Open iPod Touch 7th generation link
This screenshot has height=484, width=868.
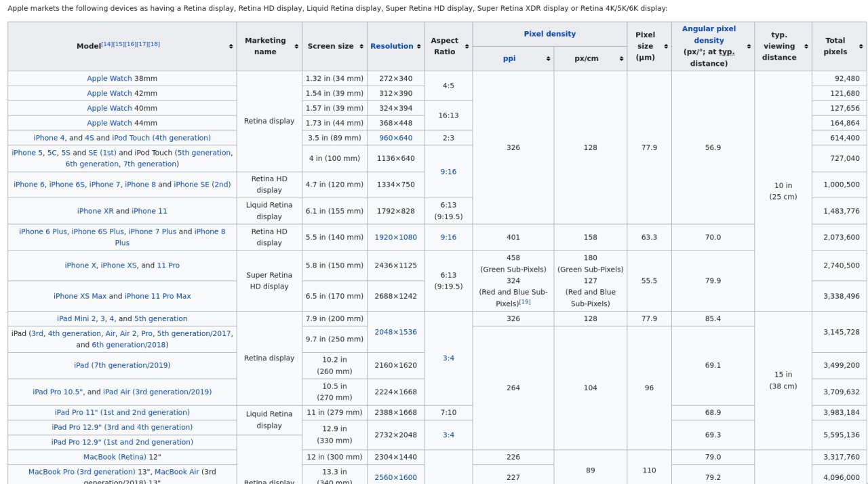coord(151,164)
